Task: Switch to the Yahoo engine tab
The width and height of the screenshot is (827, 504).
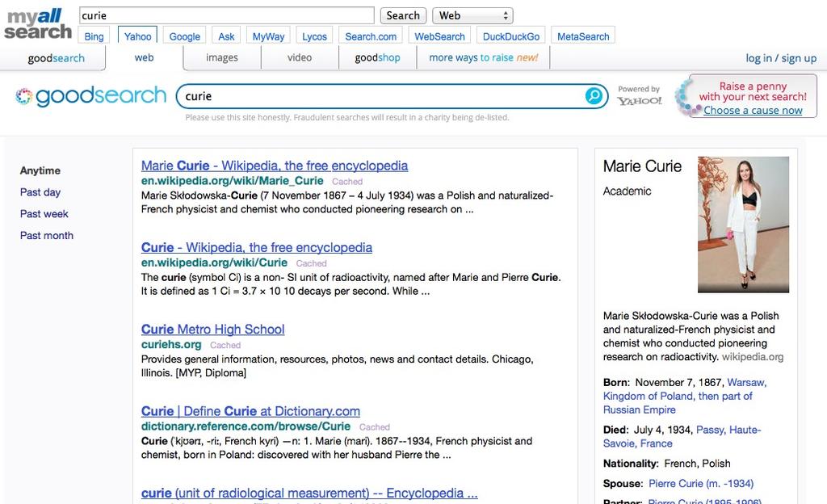Action: pos(137,36)
